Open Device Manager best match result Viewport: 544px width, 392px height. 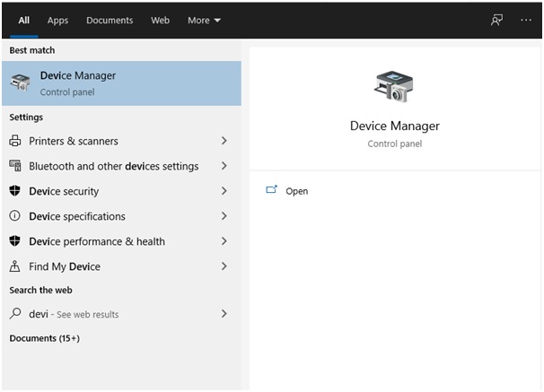pyautogui.click(x=121, y=83)
